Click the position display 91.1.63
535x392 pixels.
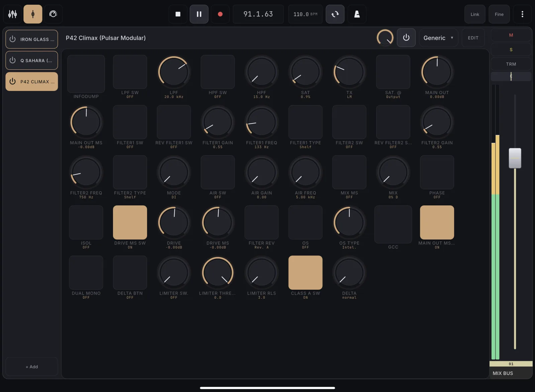coord(258,14)
